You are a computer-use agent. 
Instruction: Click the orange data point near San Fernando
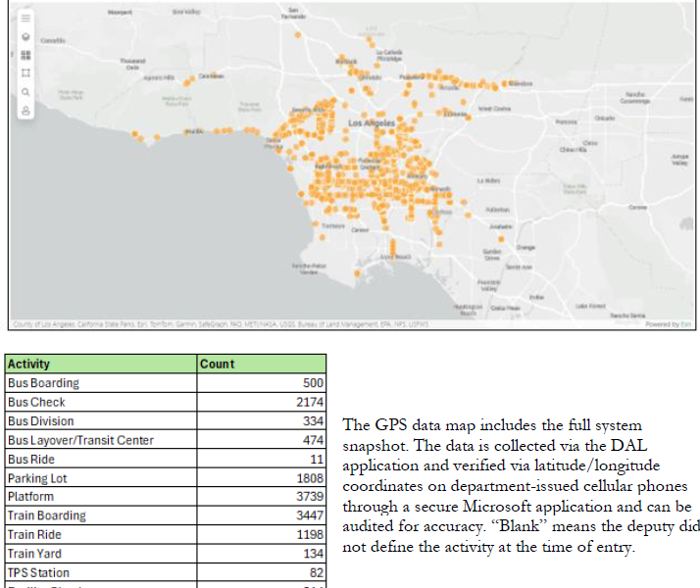tap(297, 34)
